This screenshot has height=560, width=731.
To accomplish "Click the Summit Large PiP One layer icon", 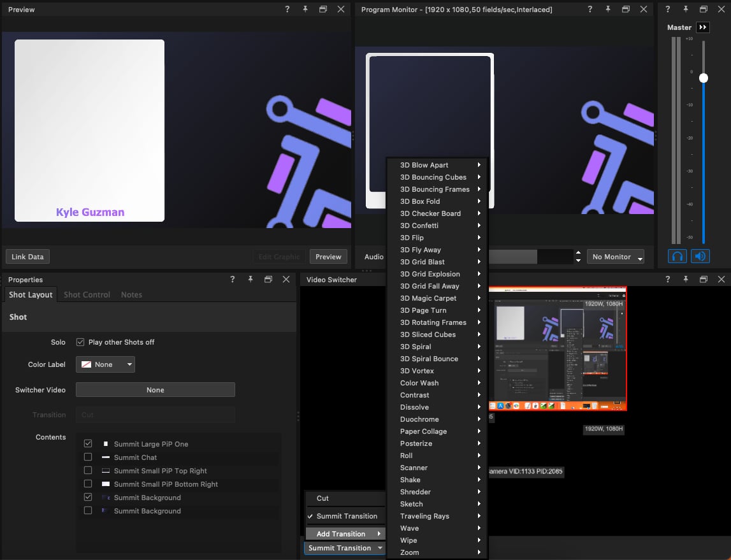I will tap(106, 444).
